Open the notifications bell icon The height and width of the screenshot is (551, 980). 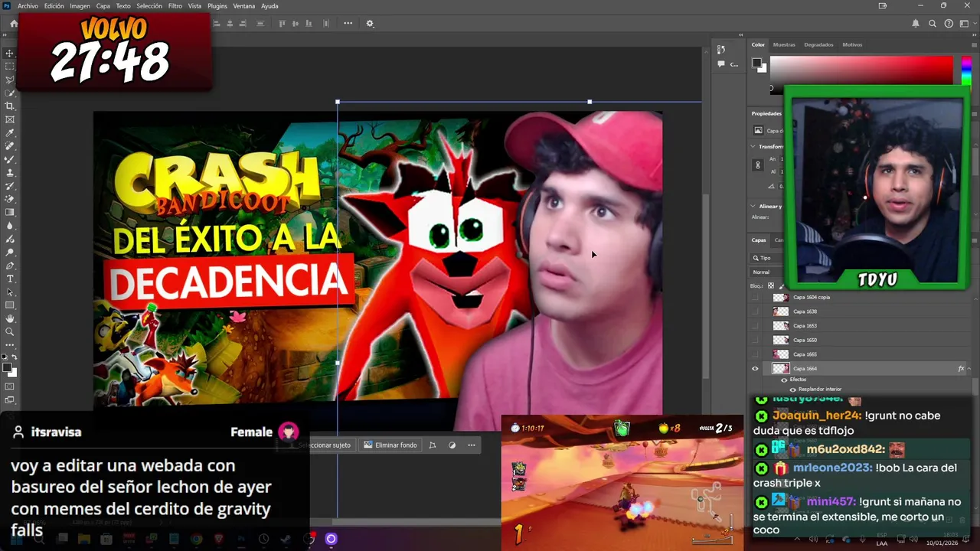tap(916, 24)
